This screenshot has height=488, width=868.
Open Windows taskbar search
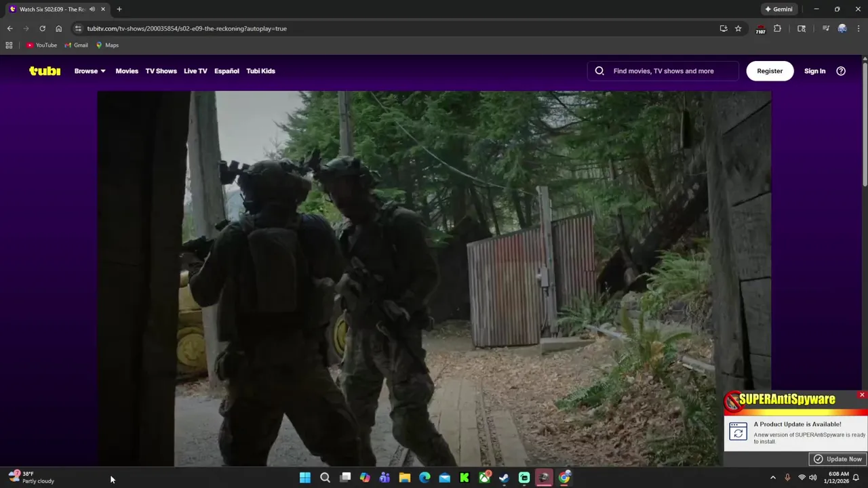325,478
